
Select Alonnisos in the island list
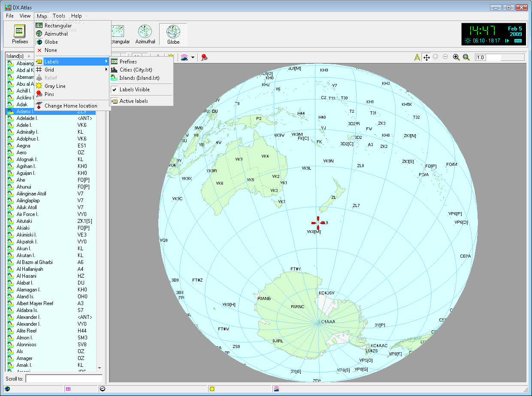click(51, 345)
